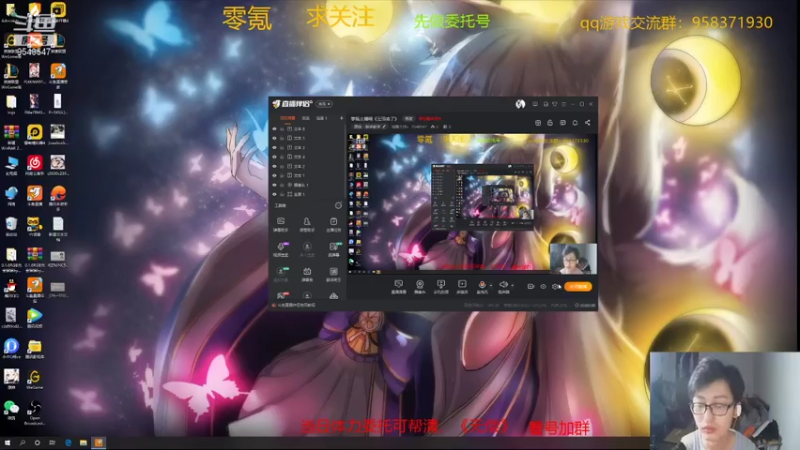The height and width of the screenshot is (450, 800).
Task: Expand microphone options arrow
Action: pyautogui.click(x=491, y=285)
